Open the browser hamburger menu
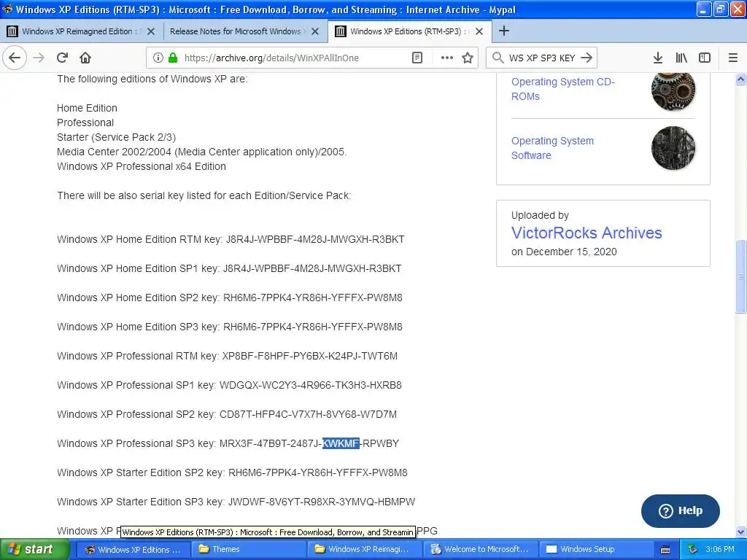 [732, 58]
